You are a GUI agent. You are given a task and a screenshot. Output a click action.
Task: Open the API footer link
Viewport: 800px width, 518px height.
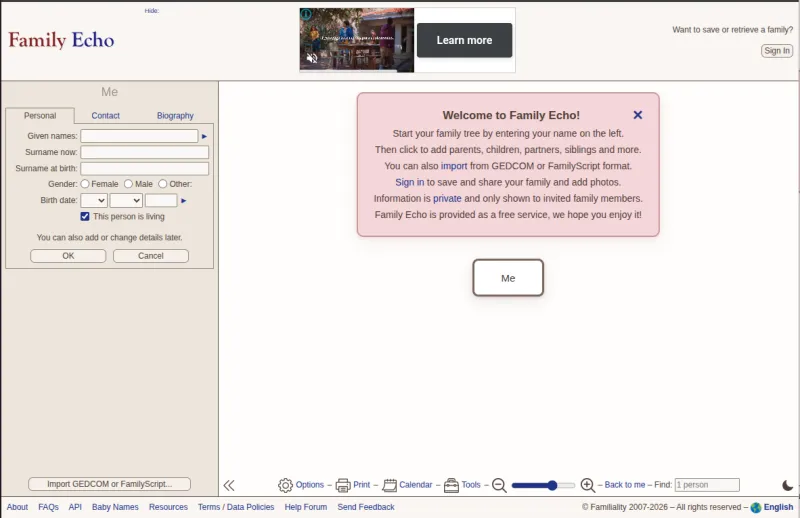pyautogui.click(x=75, y=507)
